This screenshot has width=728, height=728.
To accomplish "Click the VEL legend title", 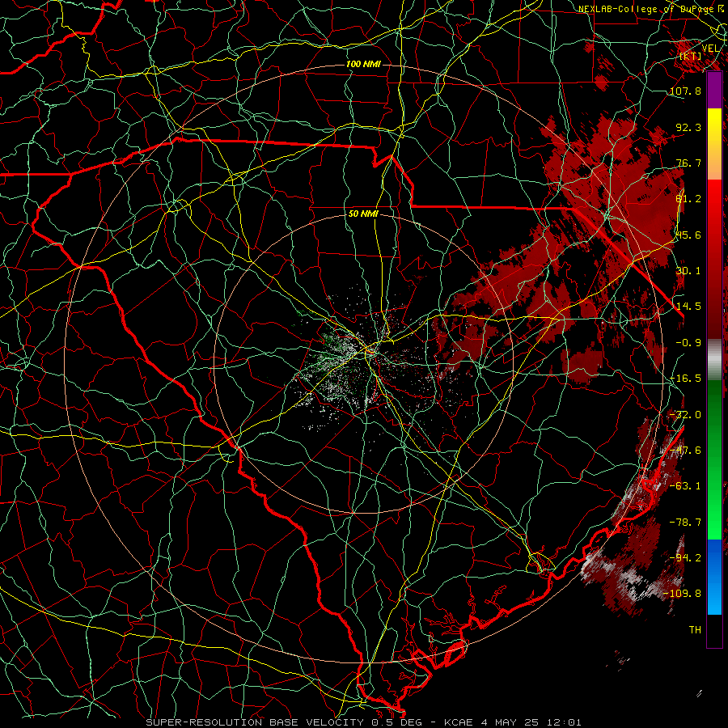I will coord(710,49).
